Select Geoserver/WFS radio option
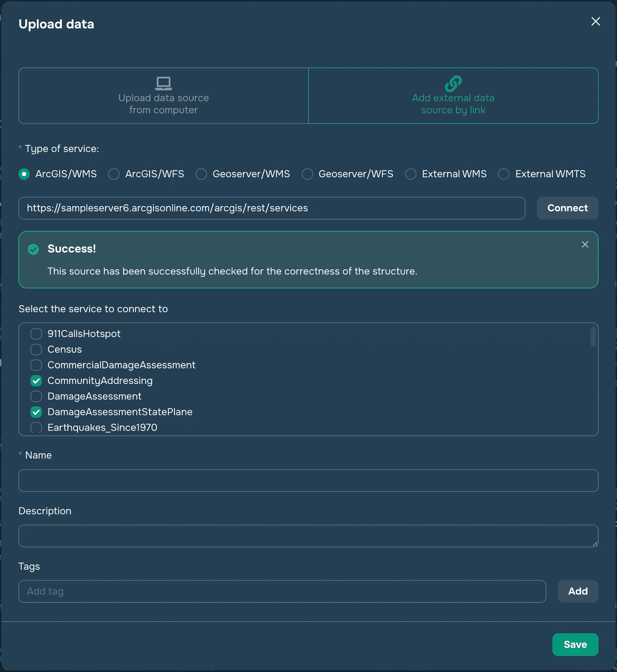 click(x=307, y=174)
